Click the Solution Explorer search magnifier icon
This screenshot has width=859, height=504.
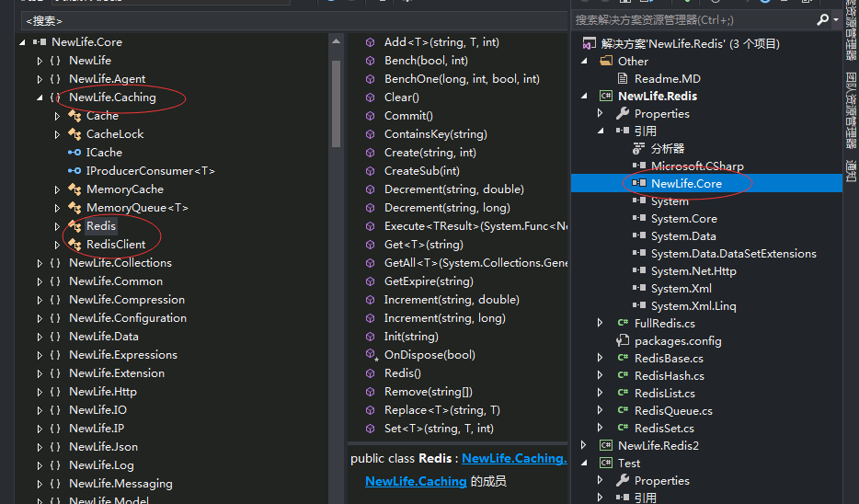pyautogui.click(x=822, y=19)
